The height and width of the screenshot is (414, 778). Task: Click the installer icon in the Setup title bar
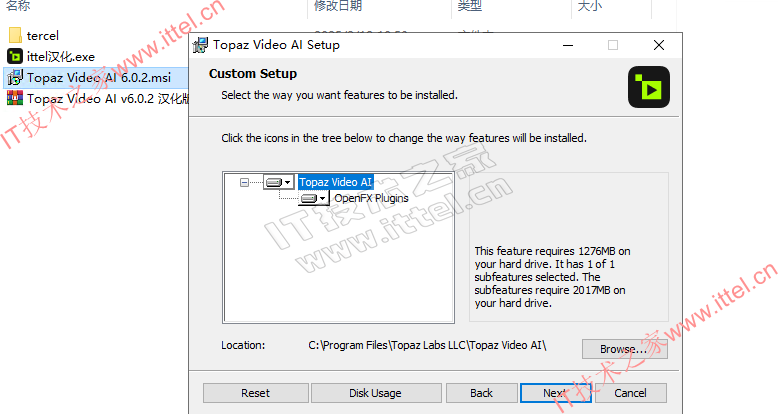point(200,45)
